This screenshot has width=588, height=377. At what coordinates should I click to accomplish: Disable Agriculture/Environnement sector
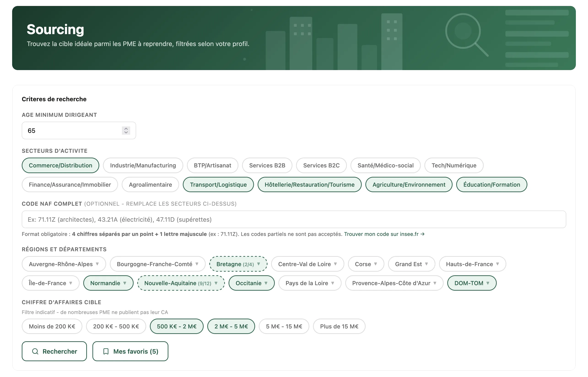pos(409,185)
